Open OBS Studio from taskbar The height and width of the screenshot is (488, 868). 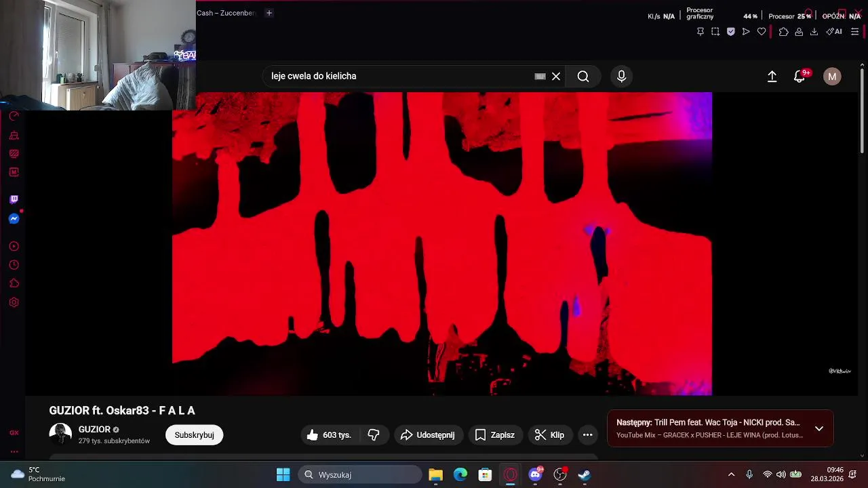[x=560, y=474]
